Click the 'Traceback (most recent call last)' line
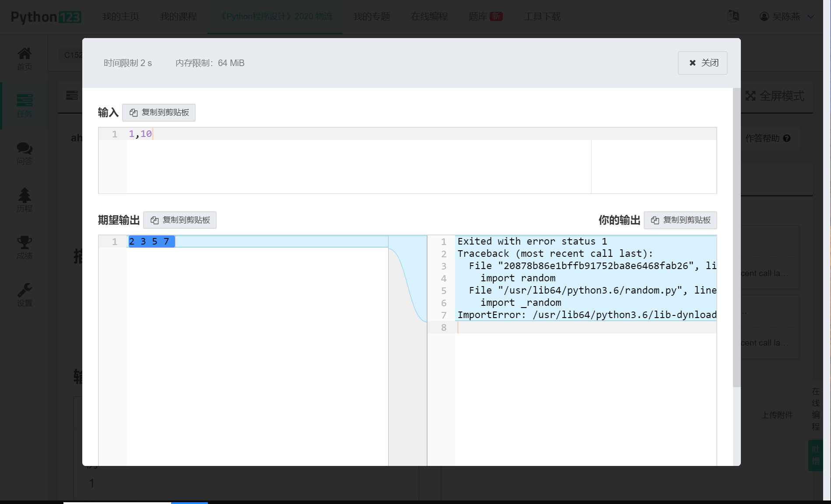 555,254
